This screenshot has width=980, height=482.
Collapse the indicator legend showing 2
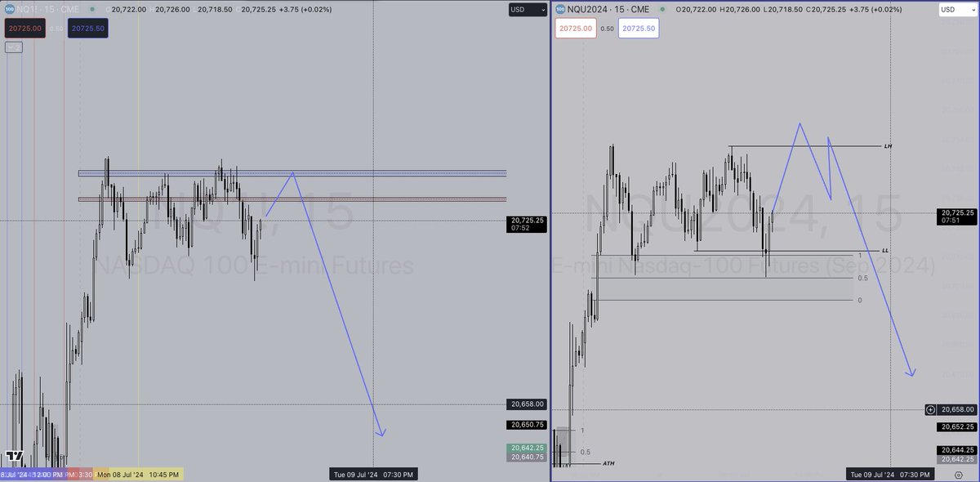click(13, 47)
